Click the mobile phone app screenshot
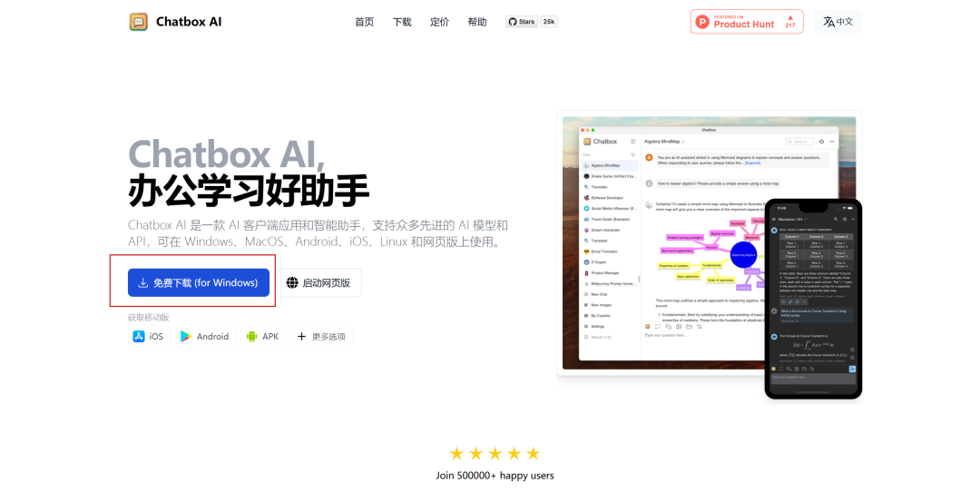The width and height of the screenshot is (980, 493). pos(813,299)
